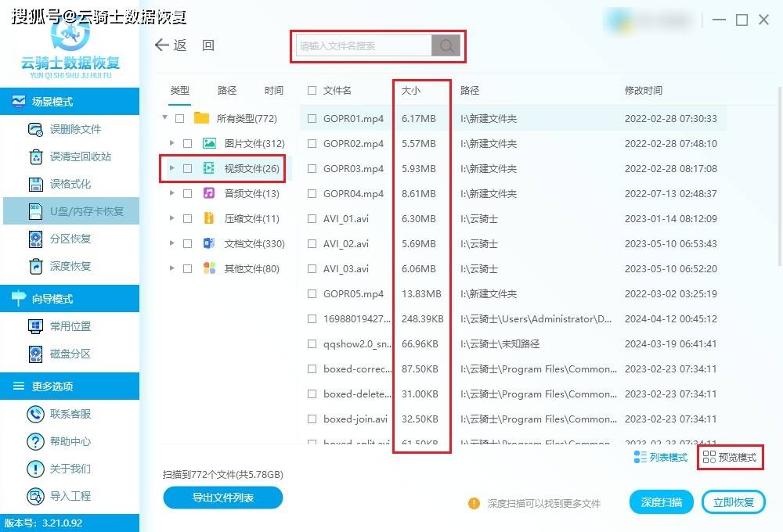
Task: Click the 文档文件 document icon
Action: [209, 243]
